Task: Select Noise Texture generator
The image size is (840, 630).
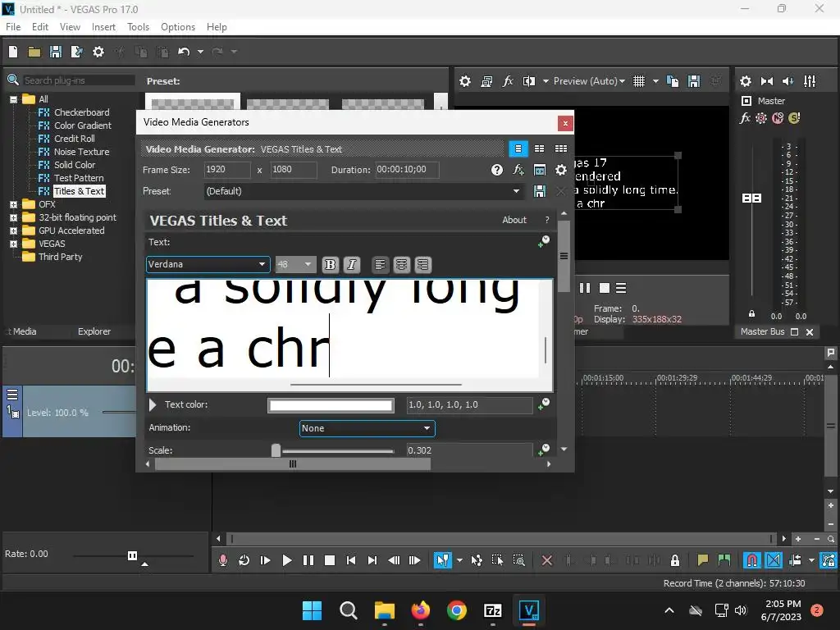Action: [81, 152]
